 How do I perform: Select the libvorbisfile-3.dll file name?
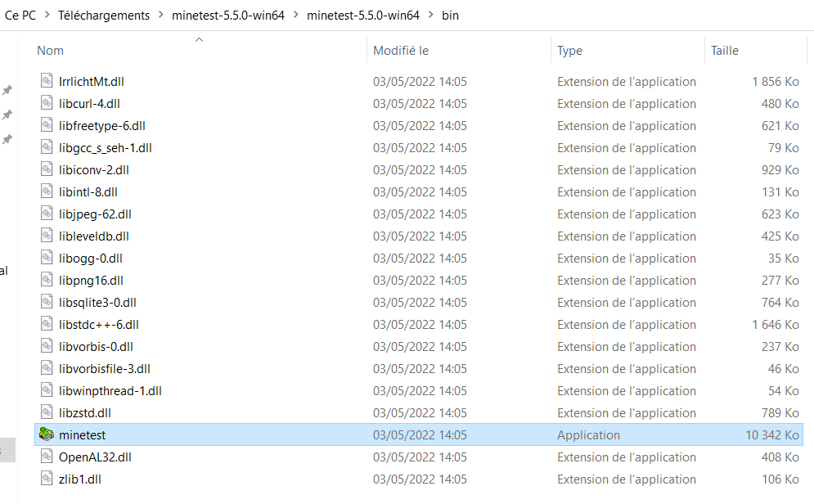coord(105,368)
